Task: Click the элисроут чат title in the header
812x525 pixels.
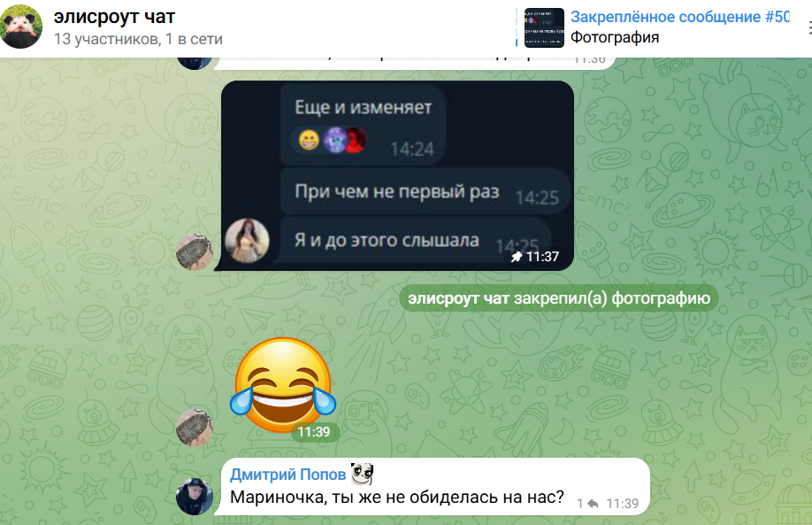Action: pos(114,17)
